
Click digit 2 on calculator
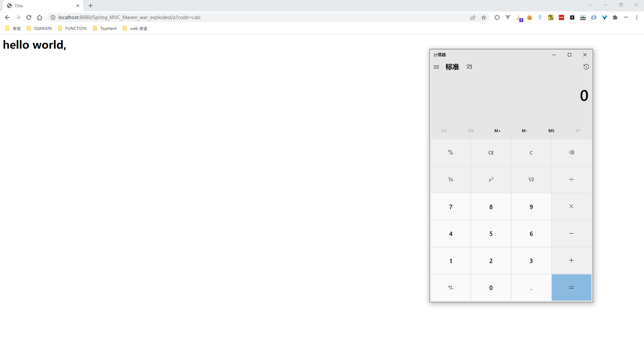[x=491, y=260]
